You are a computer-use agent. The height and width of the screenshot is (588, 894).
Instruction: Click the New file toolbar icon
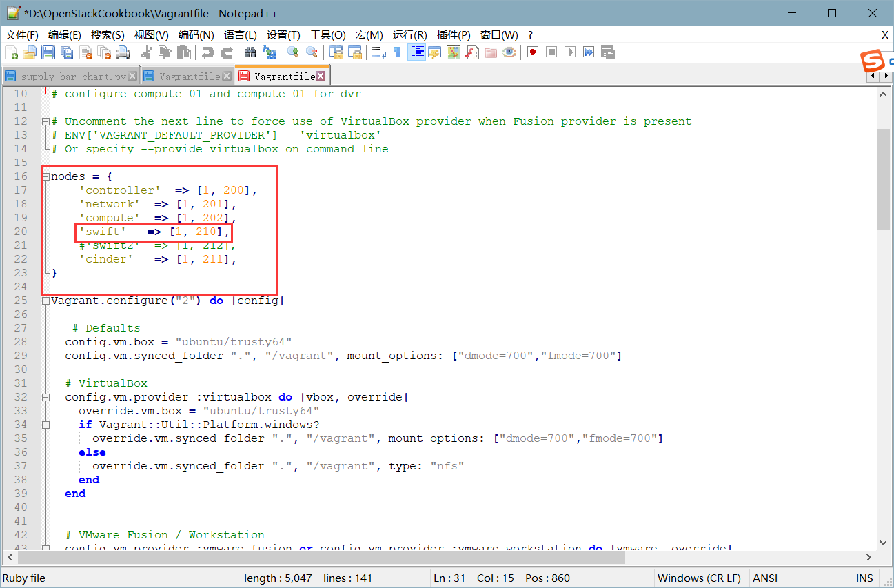11,52
